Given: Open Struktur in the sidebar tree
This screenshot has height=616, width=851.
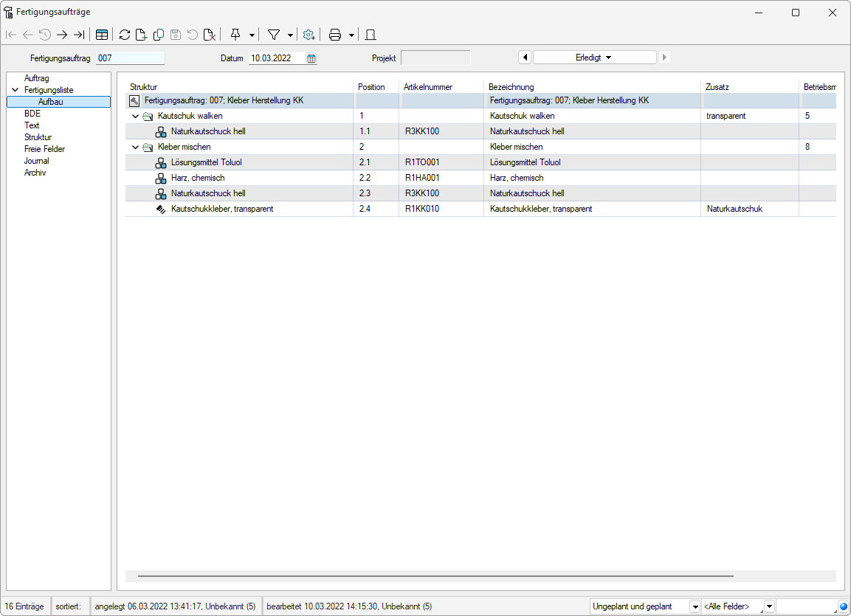Looking at the screenshot, I should (x=38, y=137).
